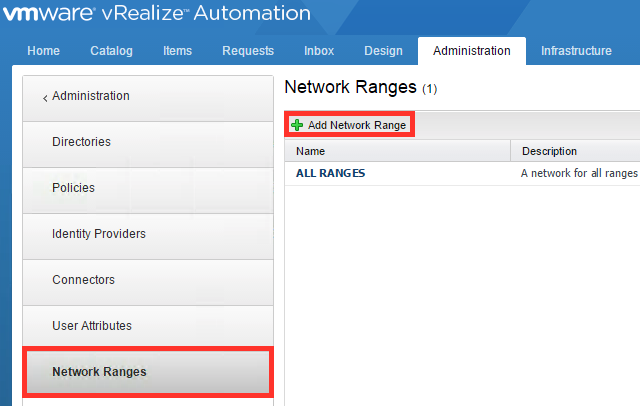Select Policies in the sidebar
This screenshot has height=406, width=640.
point(148,190)
